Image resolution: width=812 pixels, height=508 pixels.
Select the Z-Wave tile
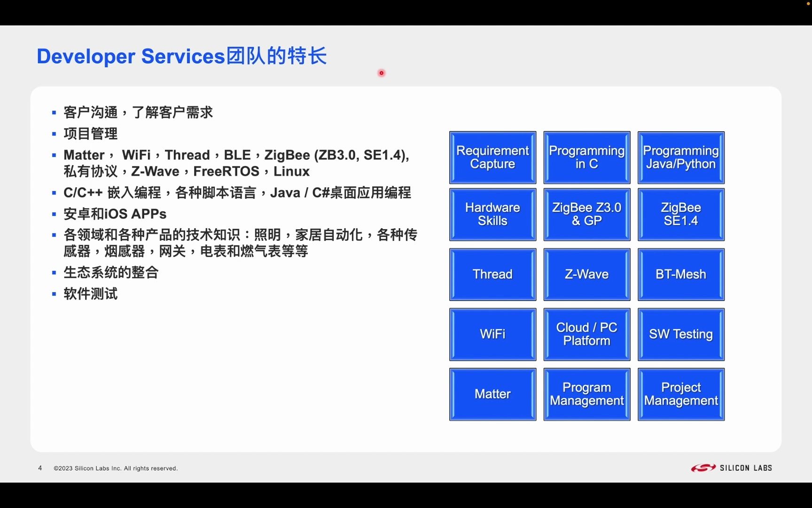[x=586, y=274]
